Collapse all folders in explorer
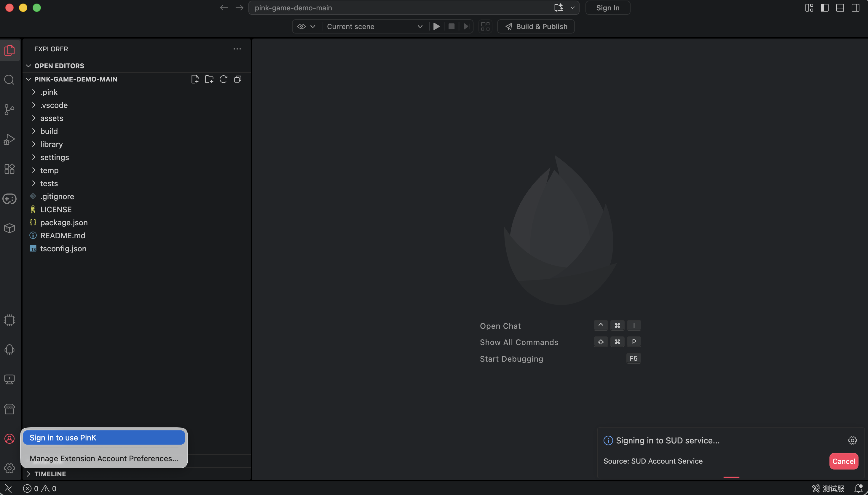This screenshot has height=495, width=868. click(x=238, y=79)
